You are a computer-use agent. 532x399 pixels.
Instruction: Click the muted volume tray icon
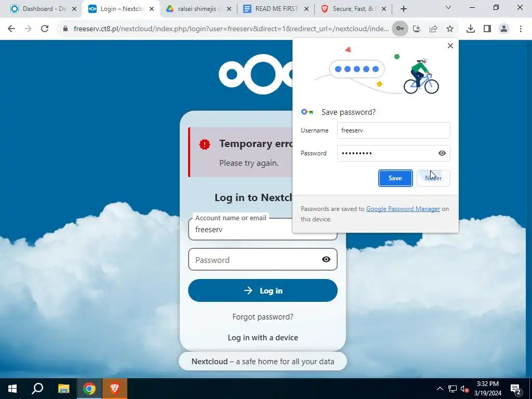(465, 389)
